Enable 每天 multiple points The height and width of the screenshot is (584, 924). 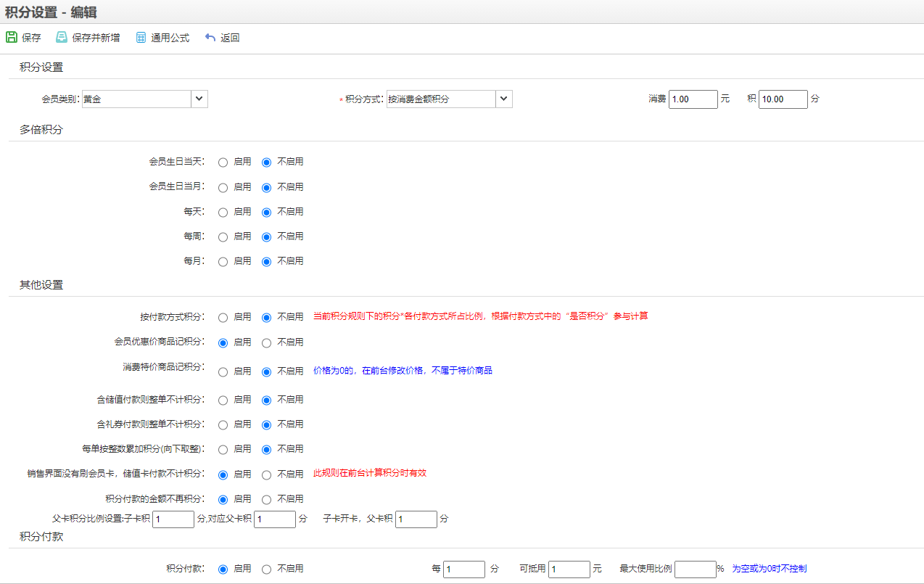[223, 212]
